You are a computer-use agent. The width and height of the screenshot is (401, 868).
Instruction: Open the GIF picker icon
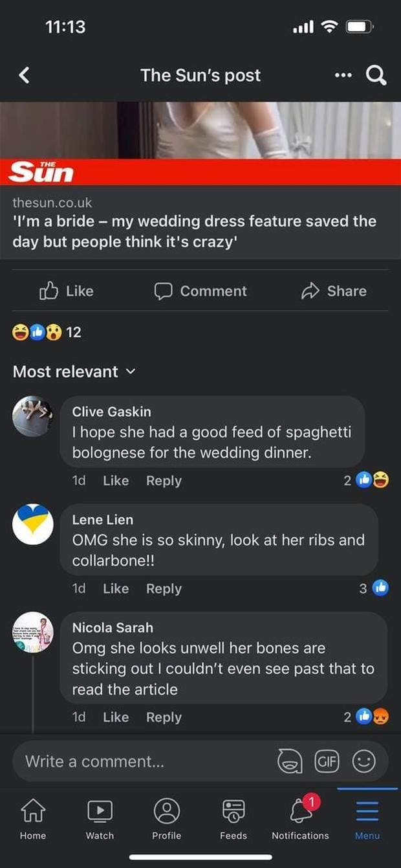click(x=326, y=761)
